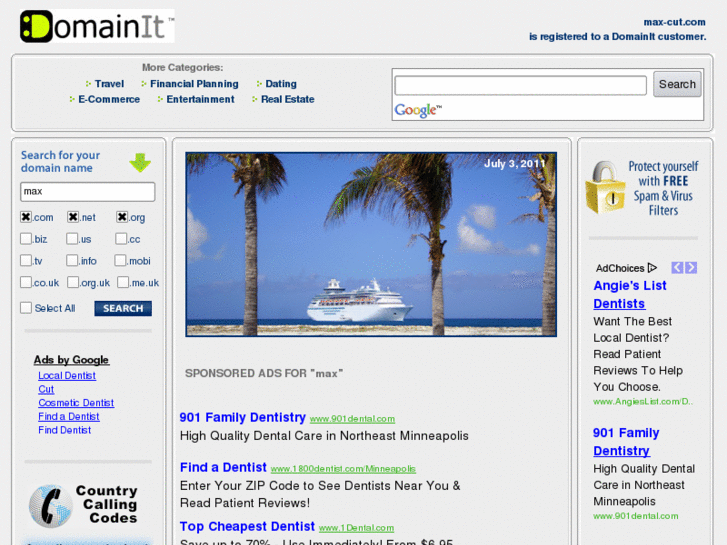Show next ad with right arrow
The image size is (727, 545).
(x=691, y=268)
